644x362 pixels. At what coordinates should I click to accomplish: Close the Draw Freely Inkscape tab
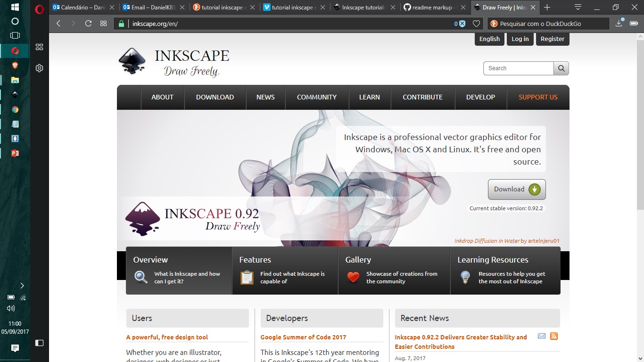(533, 8)
